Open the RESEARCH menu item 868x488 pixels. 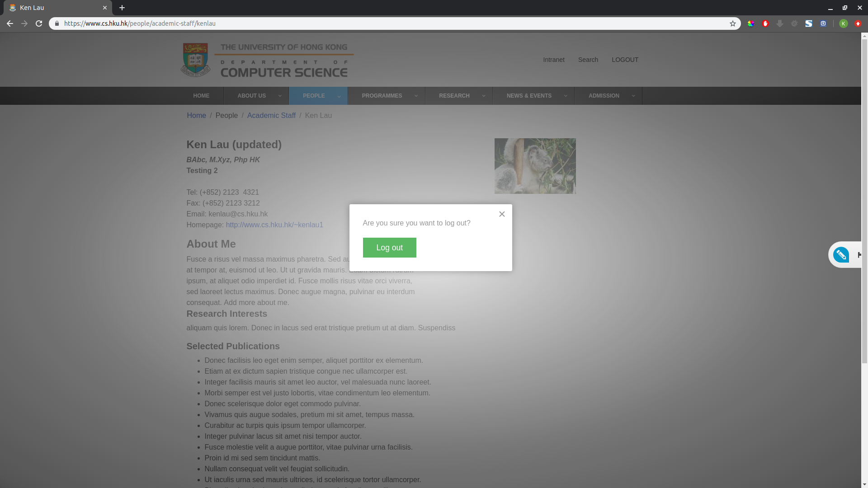(x=454, y=96)
